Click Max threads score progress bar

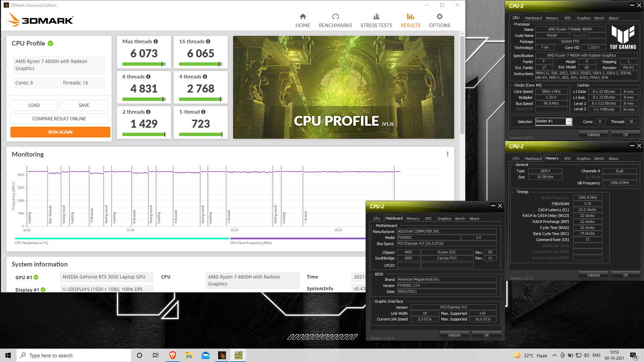144,64
